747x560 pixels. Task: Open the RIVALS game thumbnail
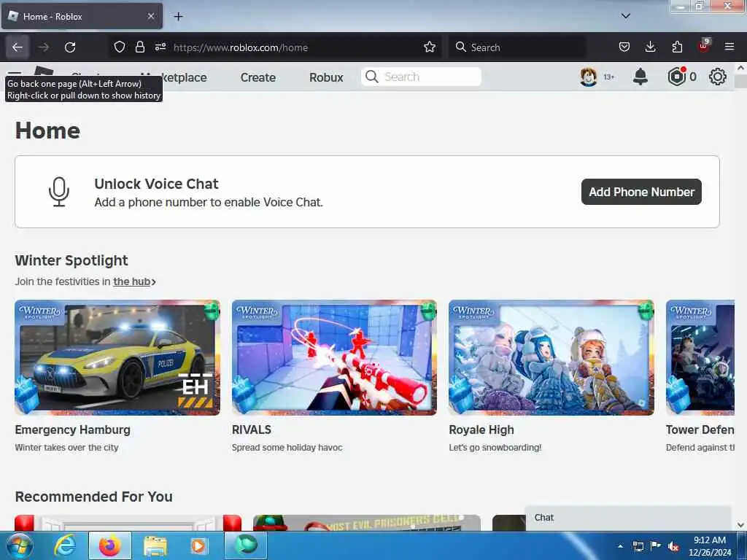click(x=334, y=357)
